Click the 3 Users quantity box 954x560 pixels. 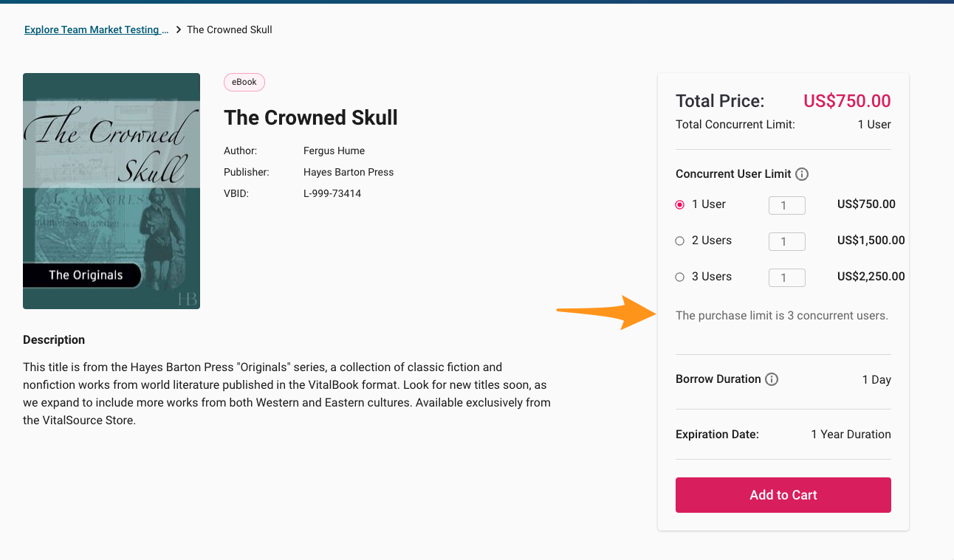786,278
